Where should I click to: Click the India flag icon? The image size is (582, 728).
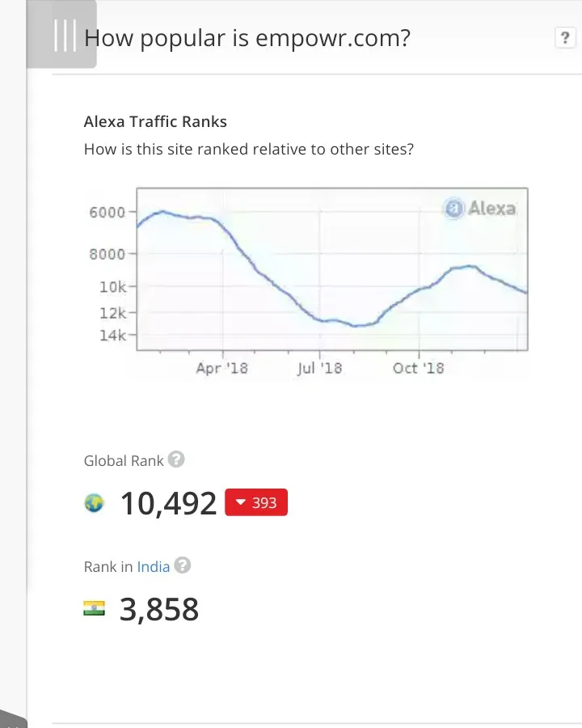tap(95, 608)
